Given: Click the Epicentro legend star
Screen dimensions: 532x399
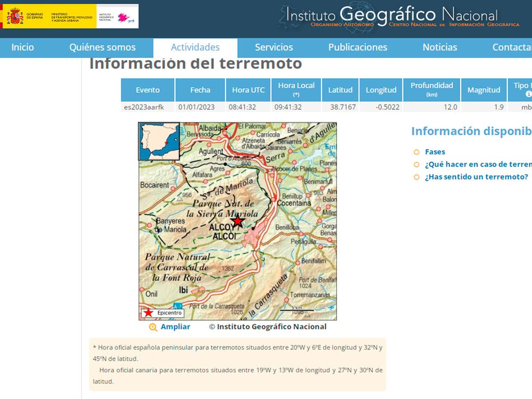Looking at the screenshot, I should tap(148, 313).
